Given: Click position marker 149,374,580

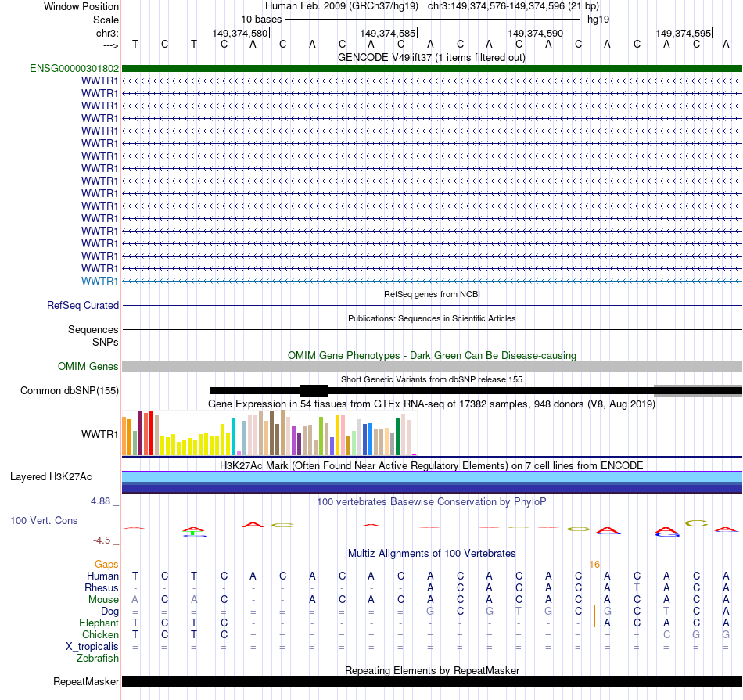Looking at the screenshot, I should click(x=240, y=33).
